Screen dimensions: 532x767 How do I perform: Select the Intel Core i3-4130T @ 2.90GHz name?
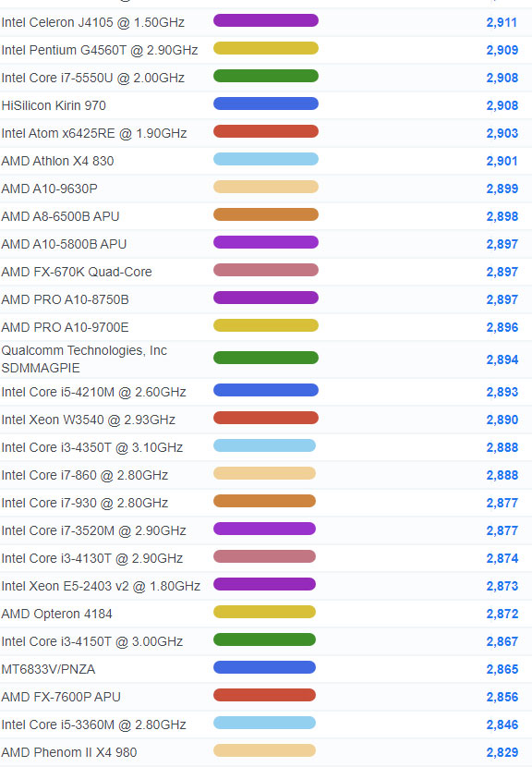click(x=92, y=559)
